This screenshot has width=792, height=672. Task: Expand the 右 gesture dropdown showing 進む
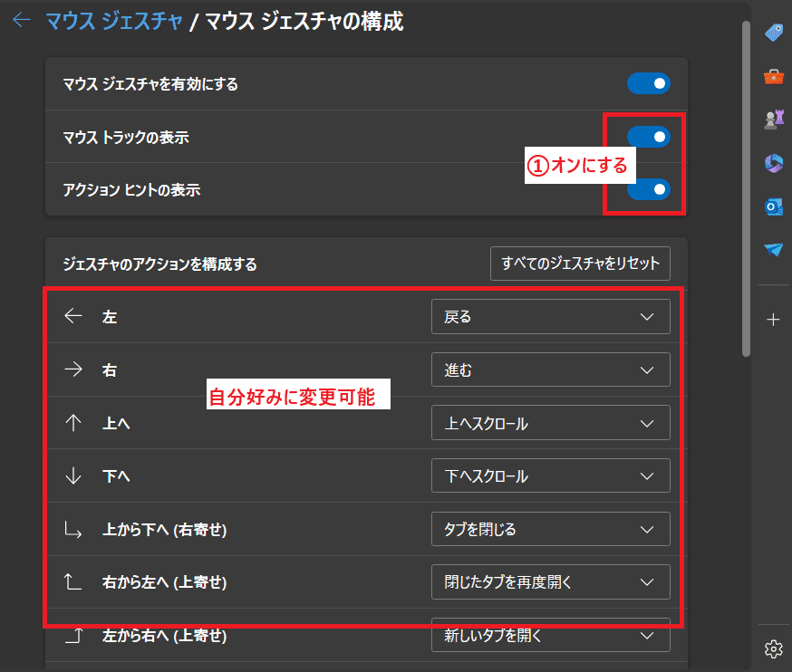point(550,370)
